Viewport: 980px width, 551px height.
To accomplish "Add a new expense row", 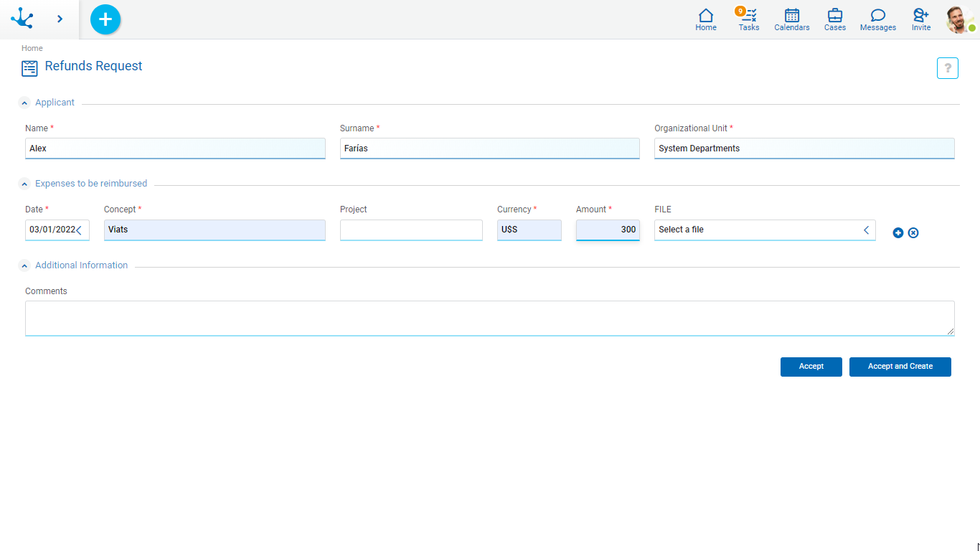I will pos(897,232).
